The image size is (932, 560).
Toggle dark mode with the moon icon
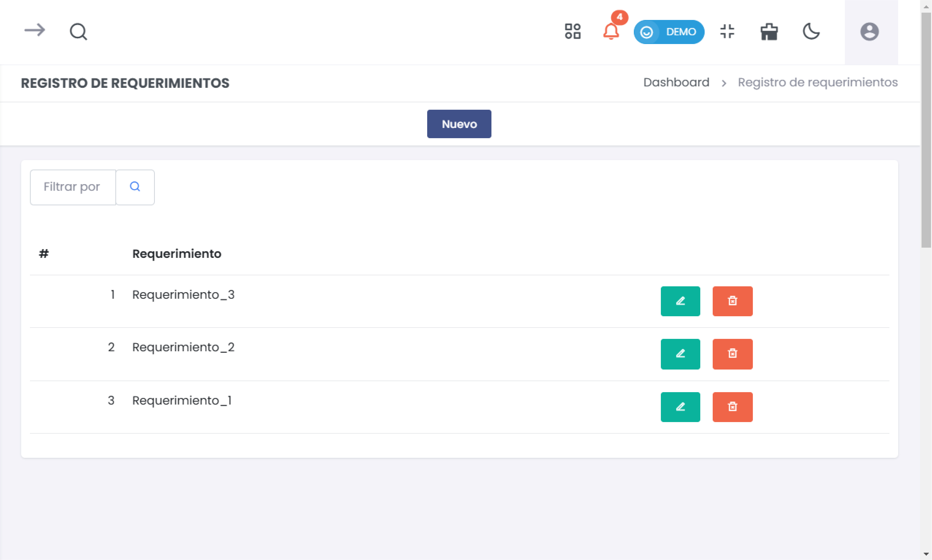811,31
